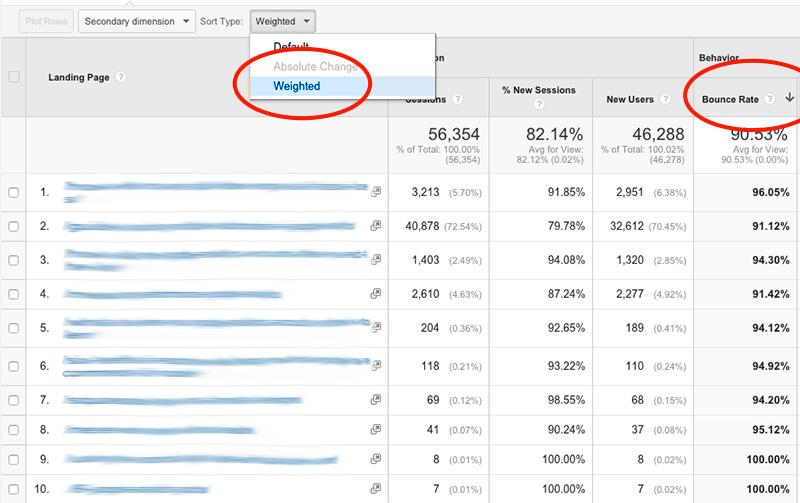Open row 6 landing page external link icon
800x503 pixels.
point(376,365)
